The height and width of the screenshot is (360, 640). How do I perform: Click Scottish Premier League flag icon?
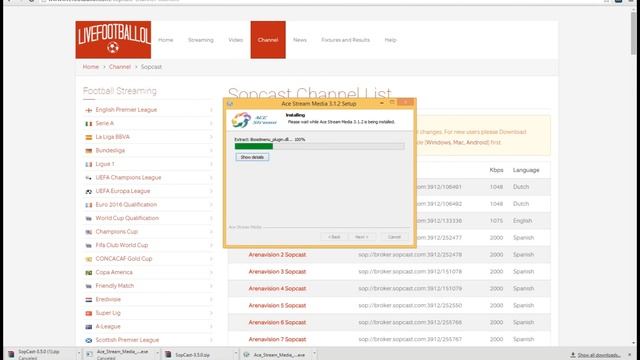[x=89, y=340]
